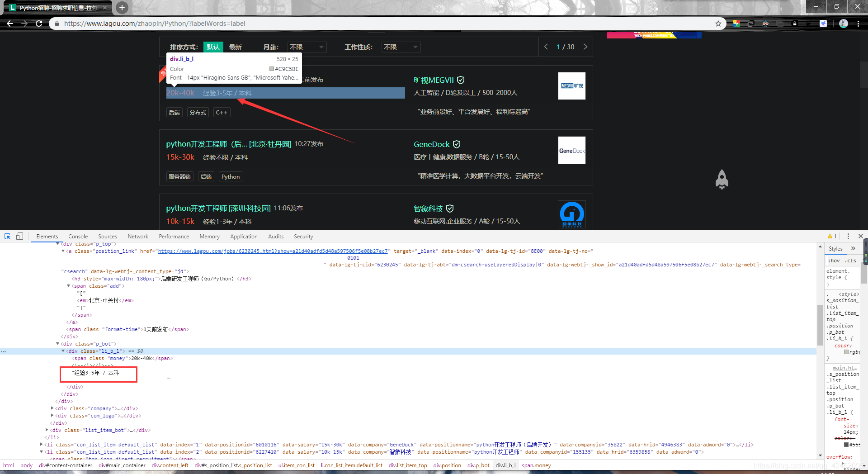This screenshot has width=868, height=474.
Task: Open the 智象科技 company link
Action: tap(428, 209)
